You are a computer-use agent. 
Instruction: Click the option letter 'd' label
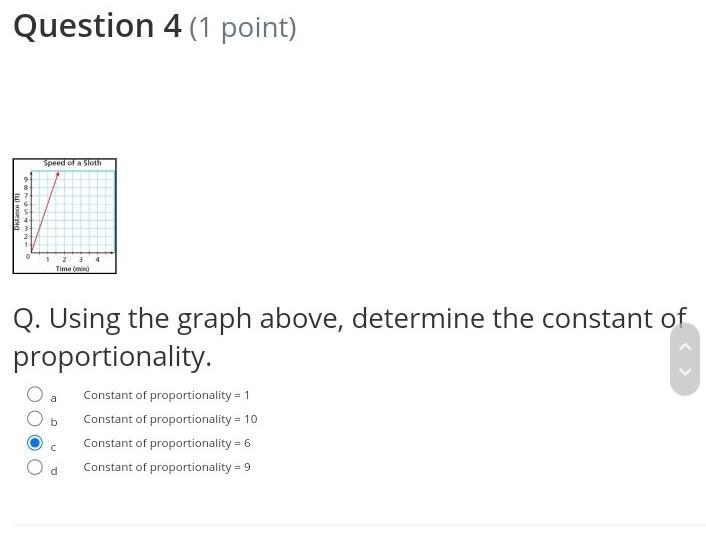(x=54, y=471)
